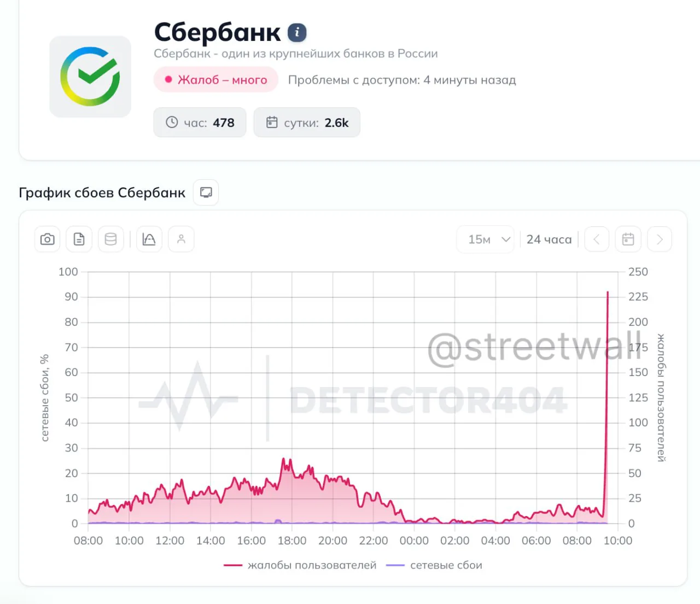Screen dimensions: 700x604
Task: Toggle the сетевые сбои legend item
Action: [434, 565]
